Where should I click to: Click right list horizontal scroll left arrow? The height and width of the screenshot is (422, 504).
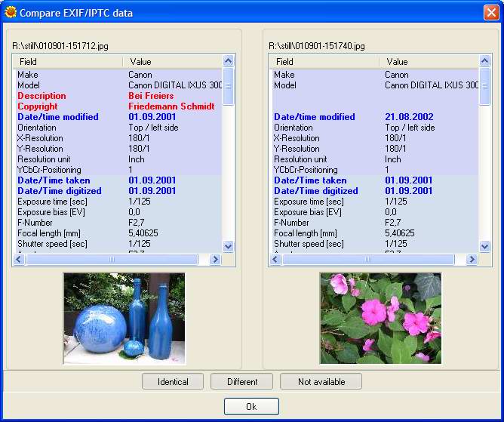click(275, 259)
